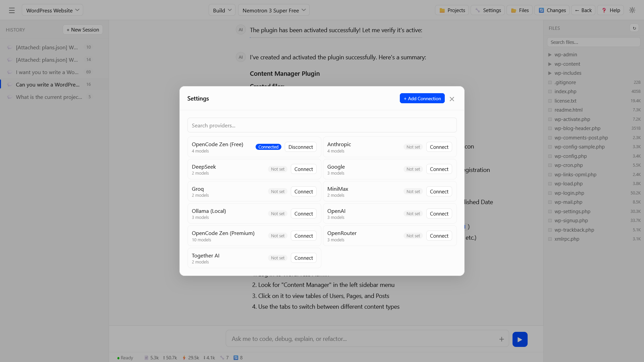Close the Settings dialog with X

[452, 99]
